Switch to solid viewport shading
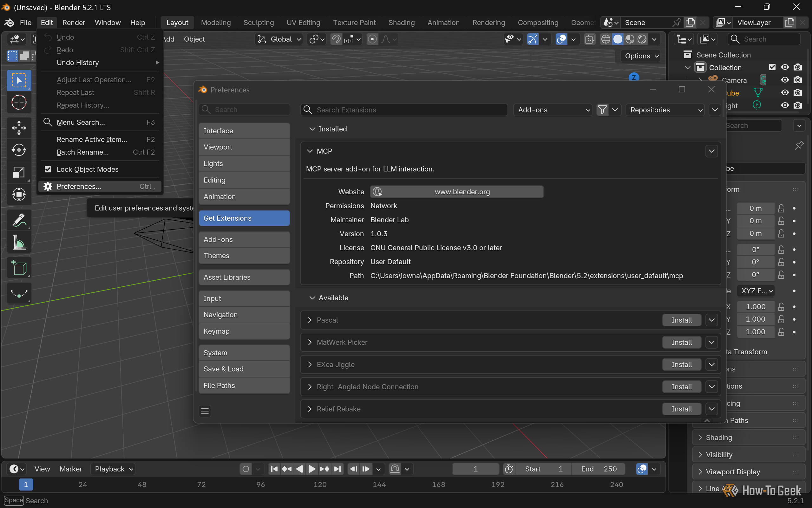Screen dimensions: 812x508 point(618,39)
